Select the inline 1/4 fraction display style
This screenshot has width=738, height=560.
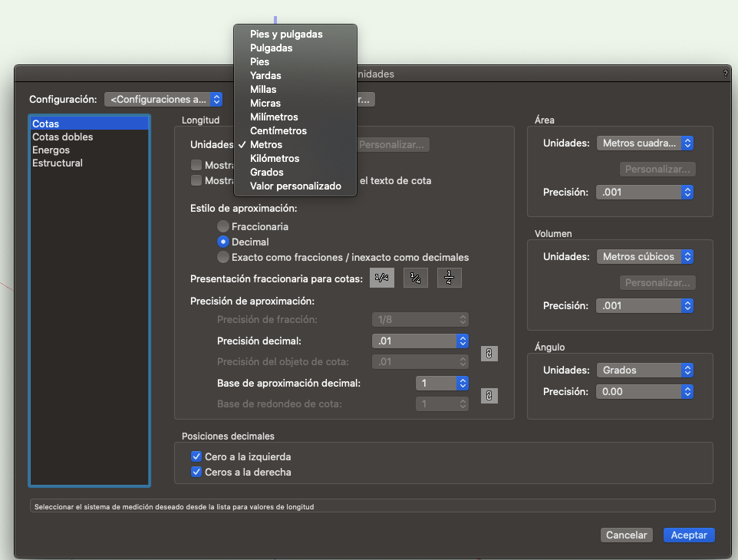(x=382, y=278)
